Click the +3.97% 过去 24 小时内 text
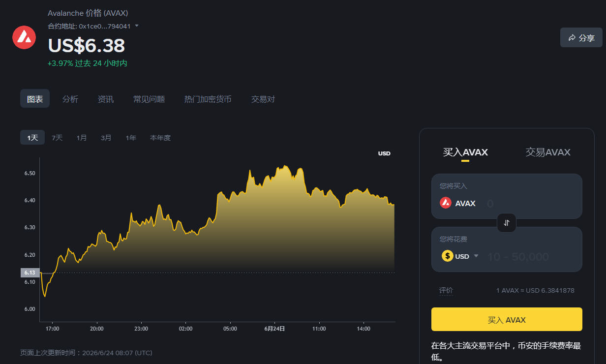This screenshot has height=364, width=606. (x=88, y=63)
